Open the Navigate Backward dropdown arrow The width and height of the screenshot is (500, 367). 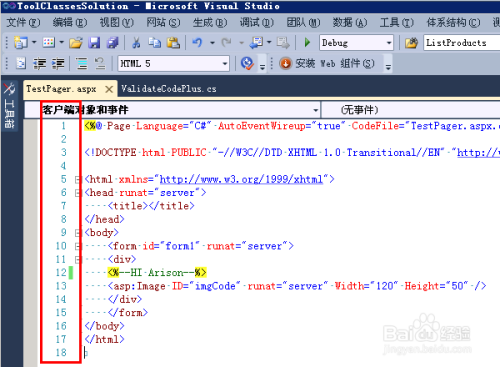click(x=269, y=43)
